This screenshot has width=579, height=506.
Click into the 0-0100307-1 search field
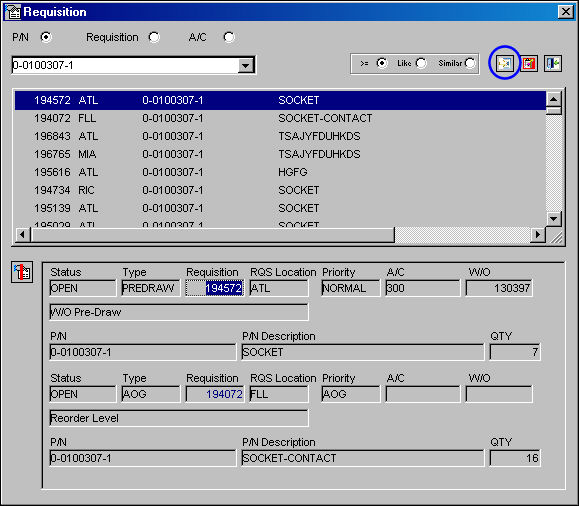[x=125, y=65]
